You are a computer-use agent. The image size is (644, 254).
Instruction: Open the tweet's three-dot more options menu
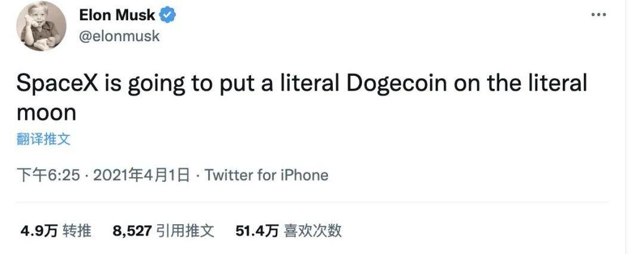(x=599, y=15)
